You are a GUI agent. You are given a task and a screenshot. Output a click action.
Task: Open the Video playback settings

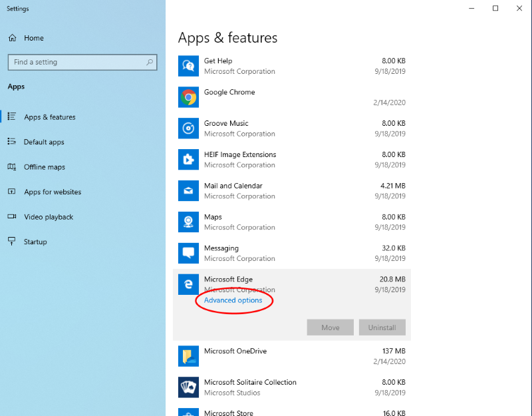49,217
